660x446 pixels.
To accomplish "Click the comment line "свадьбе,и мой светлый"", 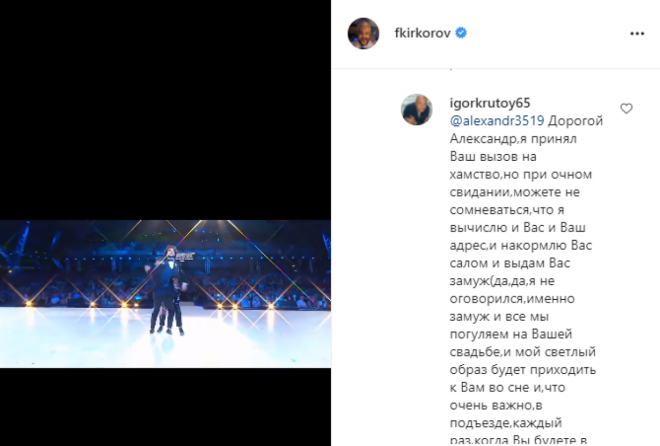I will click(522, 352).
